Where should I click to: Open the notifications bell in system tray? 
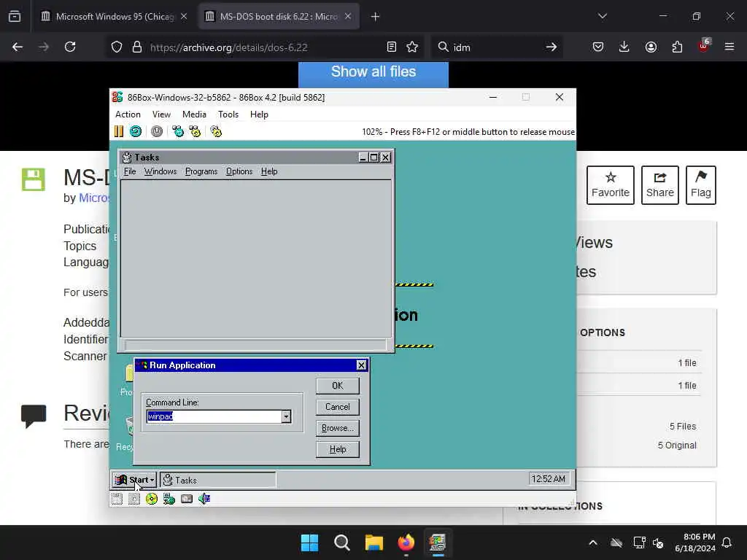pyautogui.click(x=727, y=542)
